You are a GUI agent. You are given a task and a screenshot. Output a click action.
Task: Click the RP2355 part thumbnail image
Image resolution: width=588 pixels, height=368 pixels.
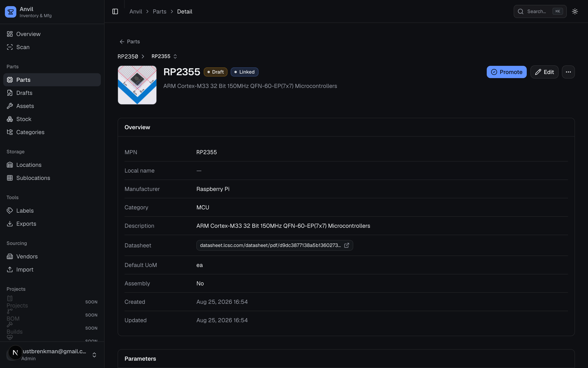coord(137,85)
